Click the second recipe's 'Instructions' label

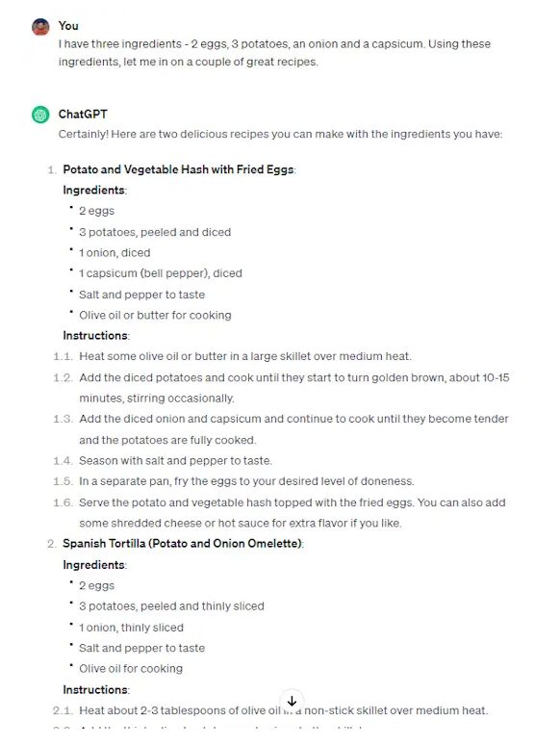[95, 689]
